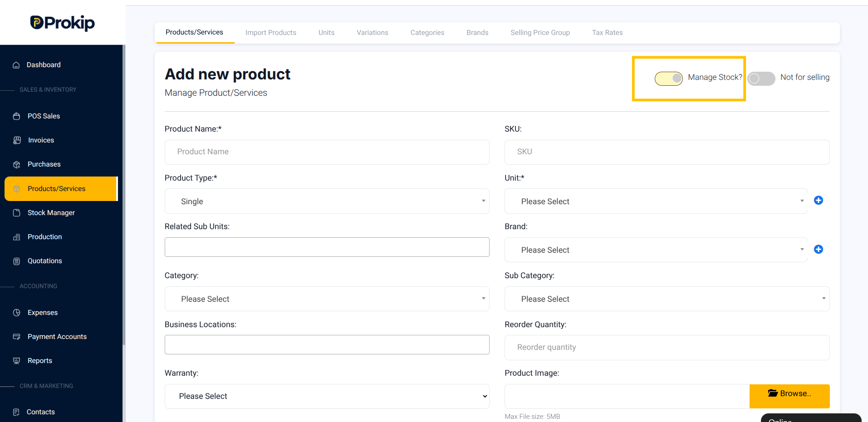Click the Browse button for product image
The width and height of the screenshot is (868, 422).
[790, 396]
